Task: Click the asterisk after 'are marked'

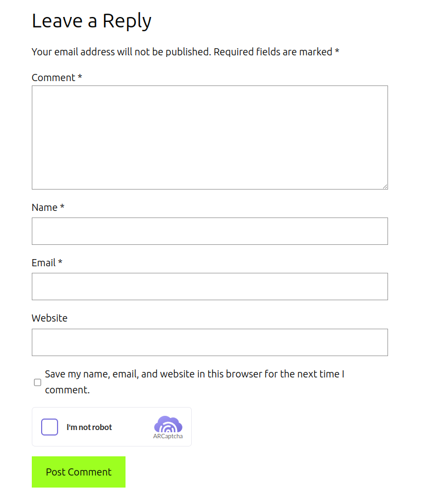Action: [x=337, y=50]
